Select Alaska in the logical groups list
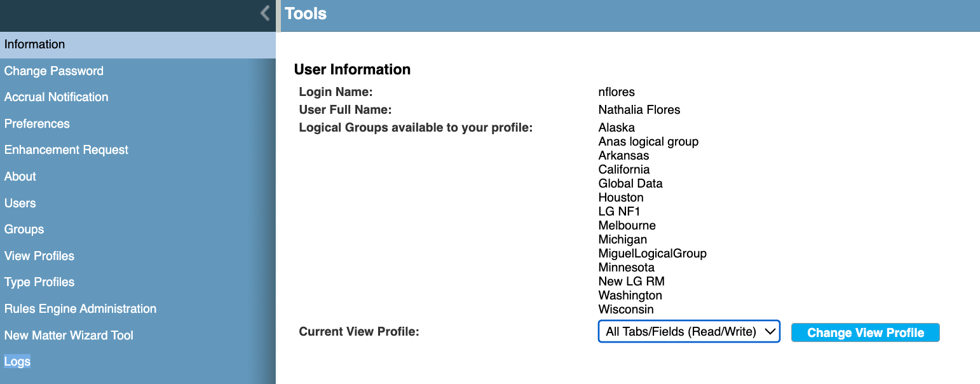This screenshot has height=384, width=980. [x=616, y=127]
